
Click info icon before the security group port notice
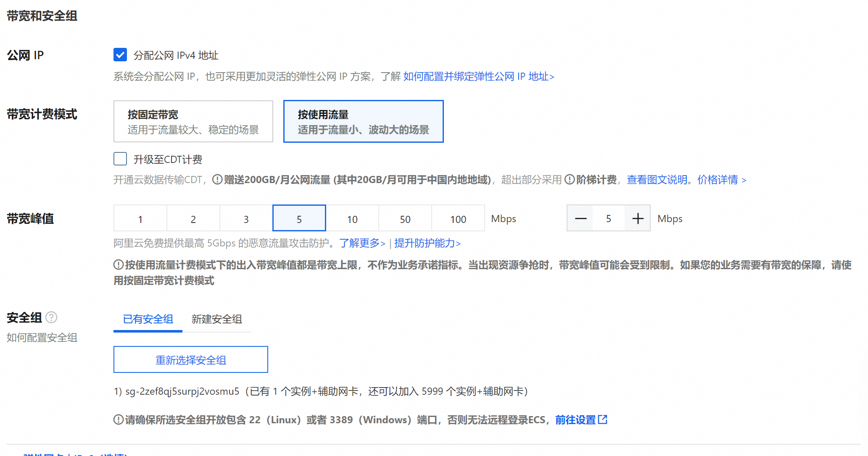(x=118, y=419)
